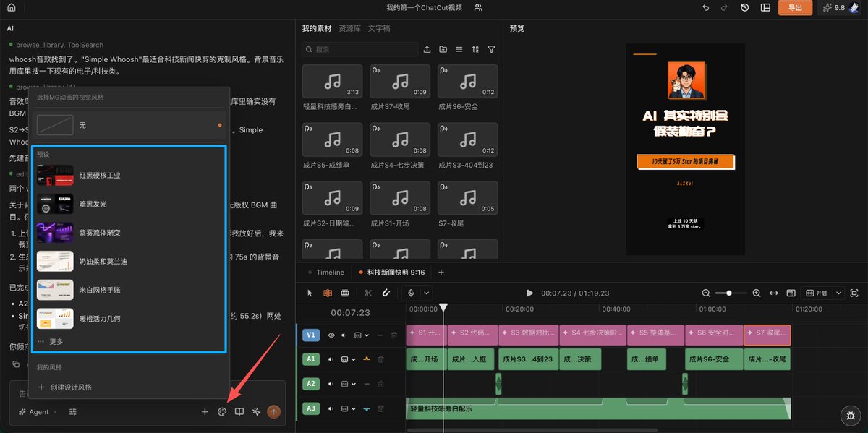Switch media panel to list view
This screenshot has height=433, width=868.
[x=459, y=49]
